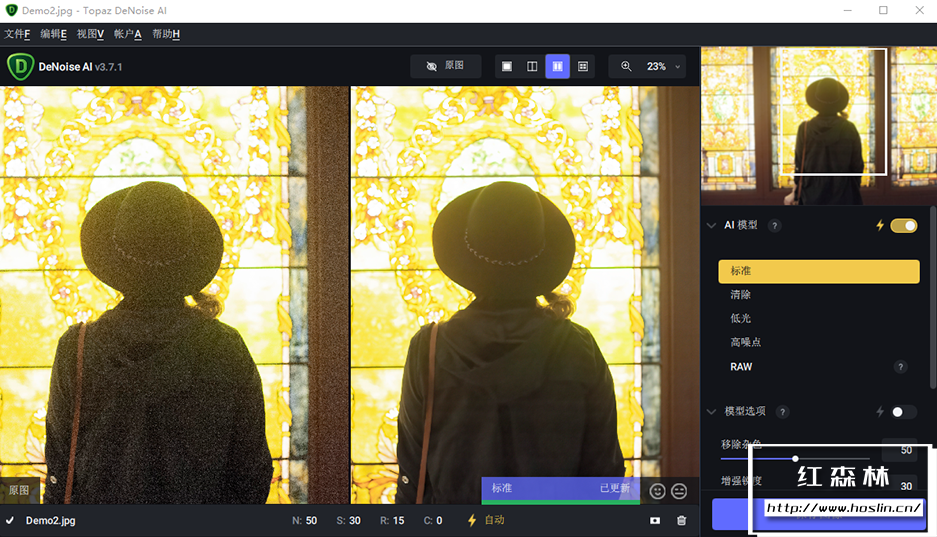Click the C: 0 color value
The width and height of the screenshot is (937, 537).
click(x=433, y=520)
